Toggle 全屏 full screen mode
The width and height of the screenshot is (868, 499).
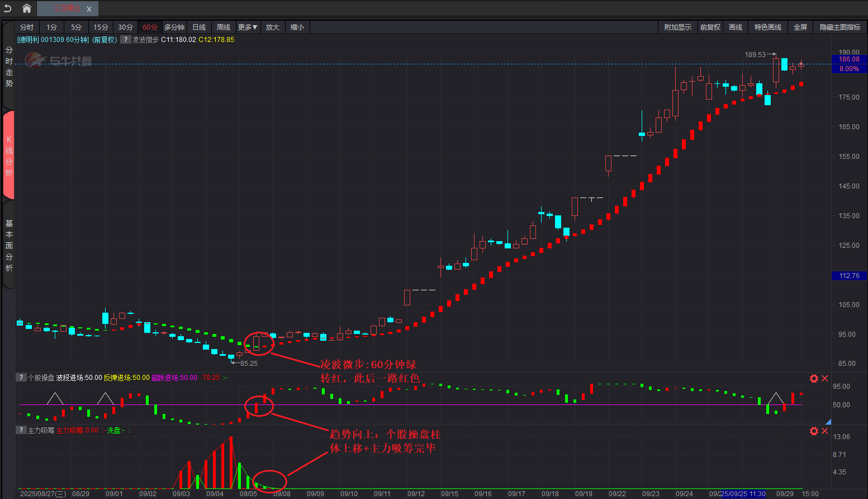pos(800,27)
